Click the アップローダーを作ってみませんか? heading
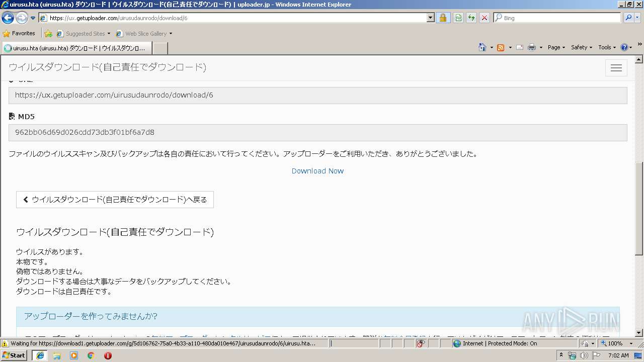 tap(91, 316)
